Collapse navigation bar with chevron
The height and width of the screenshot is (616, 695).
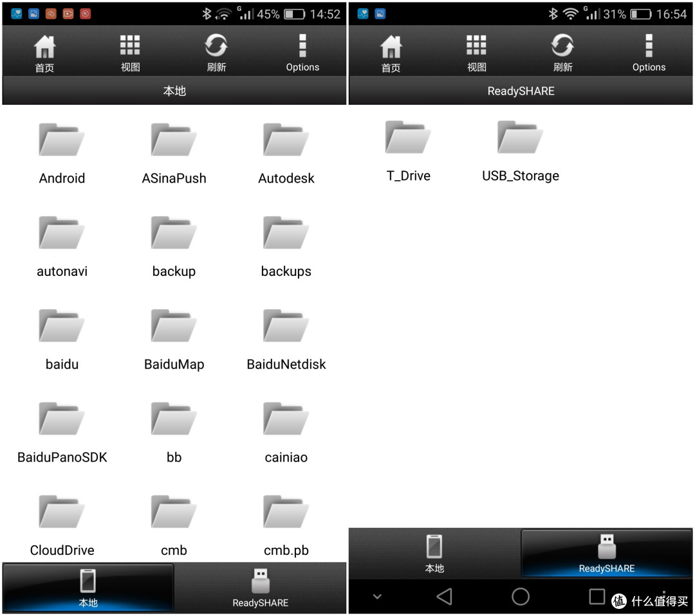[377, 597]
